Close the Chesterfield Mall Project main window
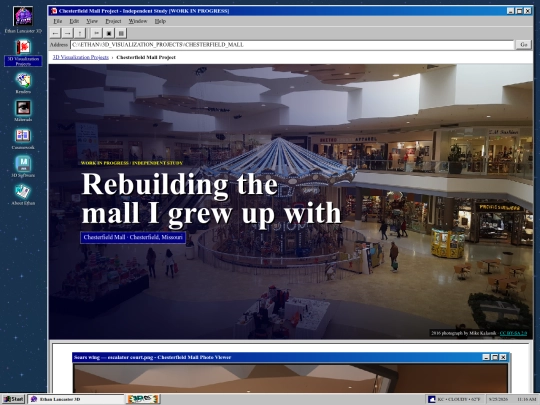Image resolution: width=540 pixels, height=405 pixels. pos(528,11)
